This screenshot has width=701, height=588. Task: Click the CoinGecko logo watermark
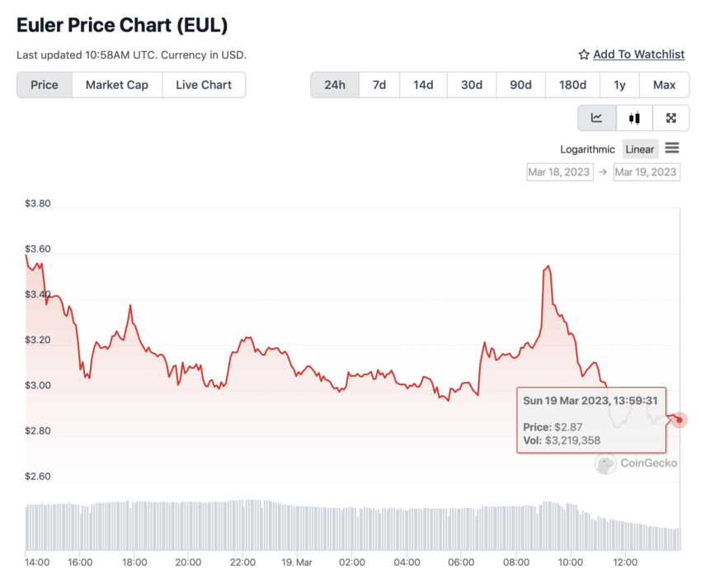click(x=636, y=463)
